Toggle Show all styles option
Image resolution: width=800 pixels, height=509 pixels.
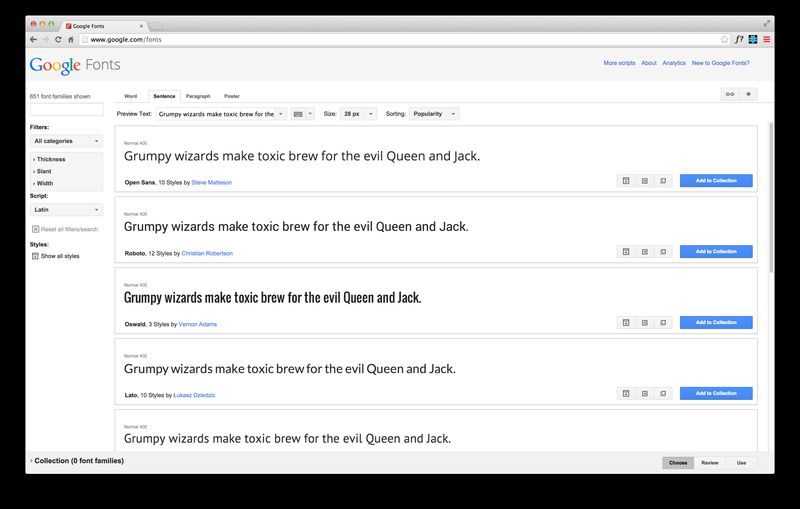(x=56, y=256)
